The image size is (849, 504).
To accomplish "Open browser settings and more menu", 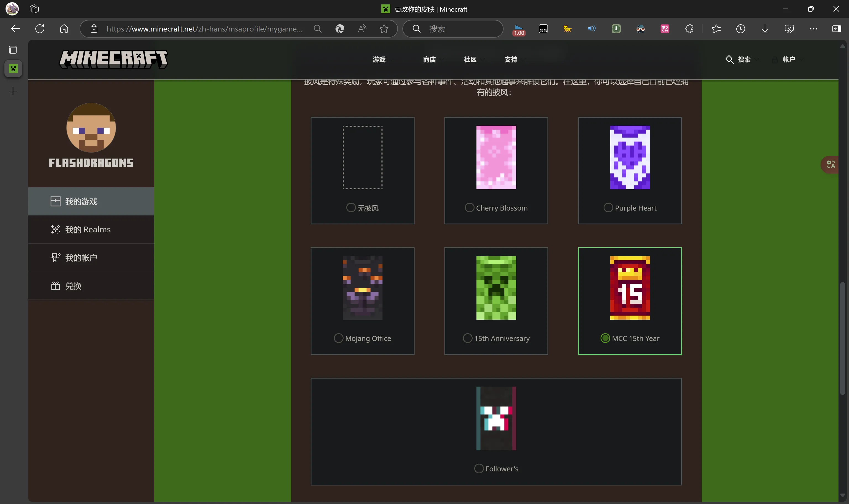I will click(814, 29).
